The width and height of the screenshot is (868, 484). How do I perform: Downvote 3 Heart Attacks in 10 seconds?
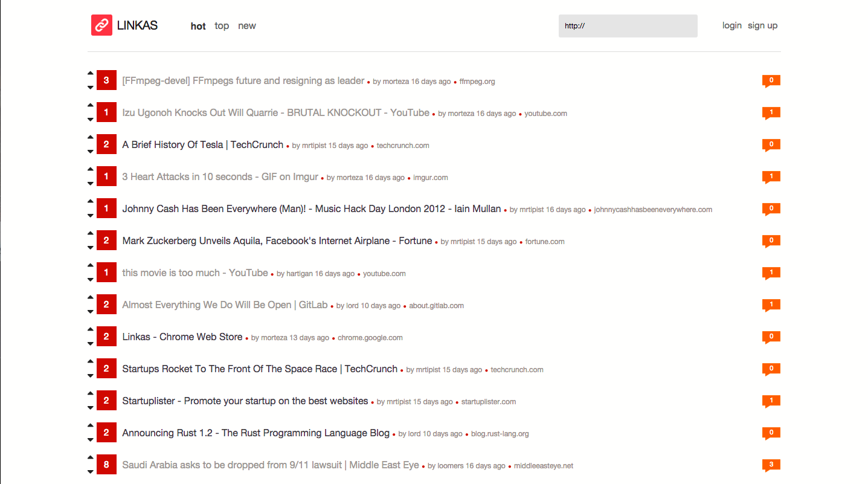(91, 184)
